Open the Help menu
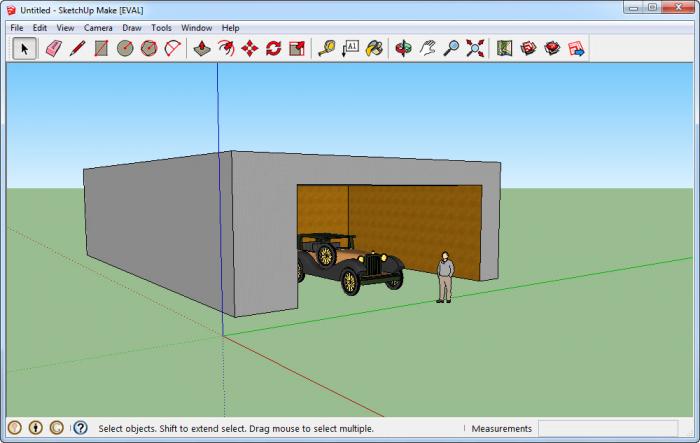Screen dimensions: 700x443 pos(230,28)
